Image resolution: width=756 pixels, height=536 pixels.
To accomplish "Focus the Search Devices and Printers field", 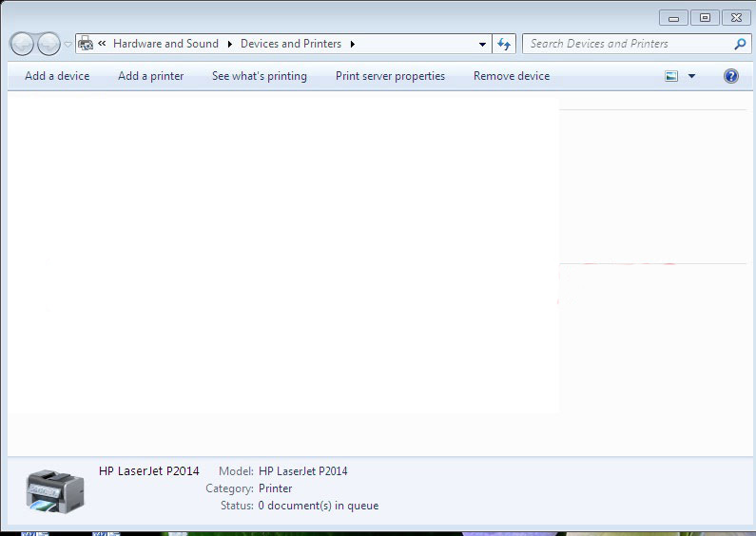I will tap(628, 44).
